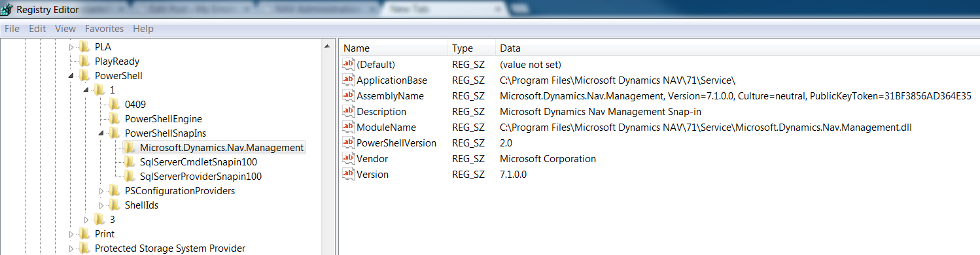This screenshot has width=980, height=255.
Task: Collapse the PowerShell tree node
Action: point(72,76)
